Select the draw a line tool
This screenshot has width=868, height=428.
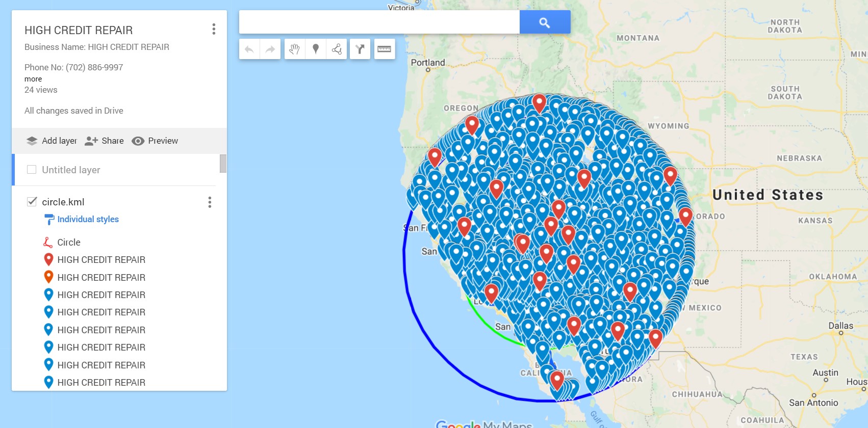337,49
